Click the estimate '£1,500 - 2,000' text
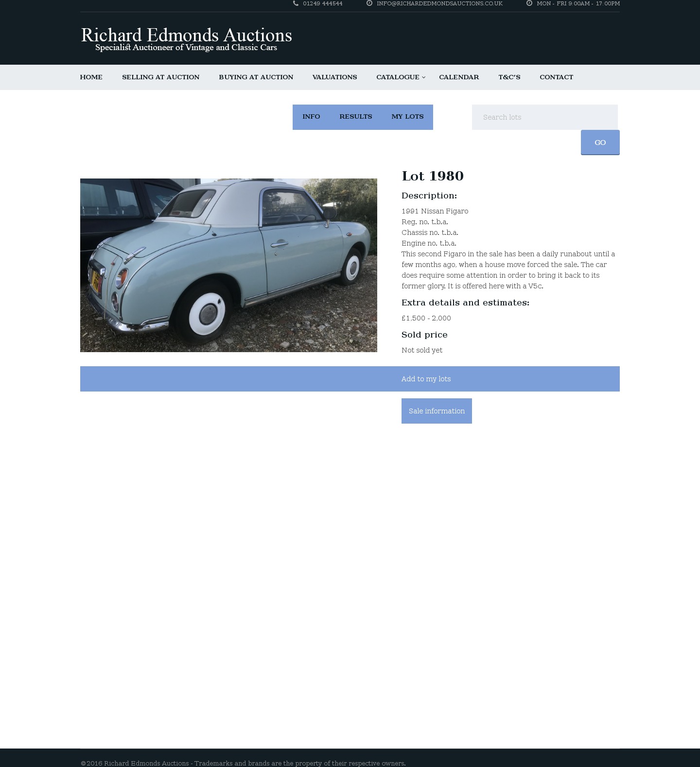The height and width of the screenshot is (767, 700). pyautogui.click(x=426, y=318)
